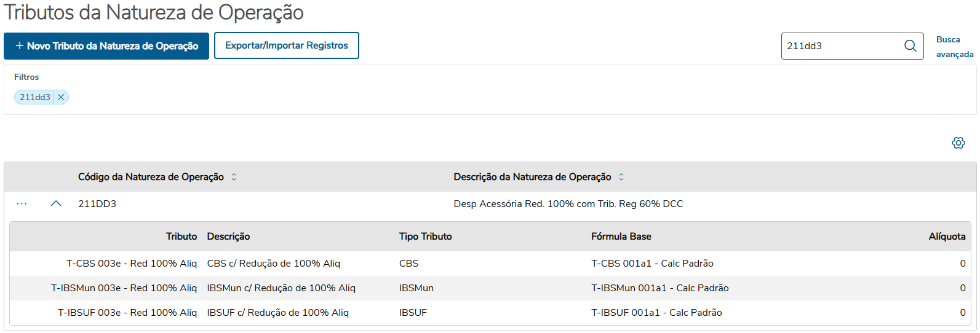The height and width of the screenshot is (333, 980).
Task: Click the 211dd3 filter chip label
Action: [34, 97]
